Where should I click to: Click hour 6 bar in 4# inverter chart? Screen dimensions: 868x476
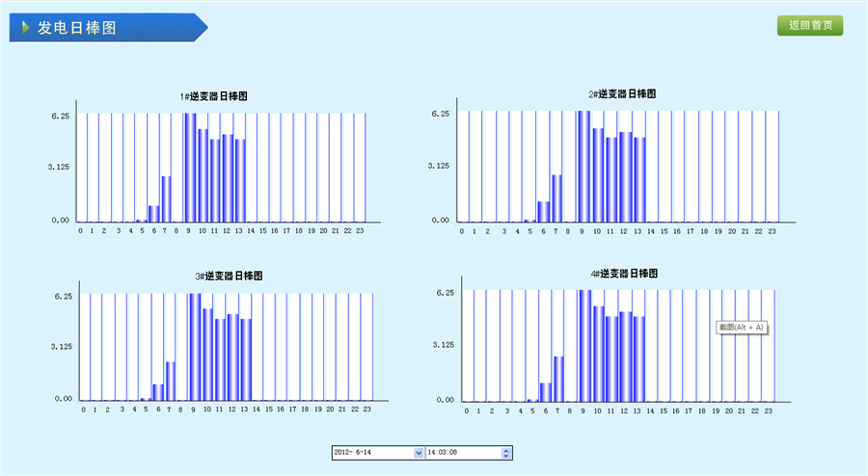point(545,391)
